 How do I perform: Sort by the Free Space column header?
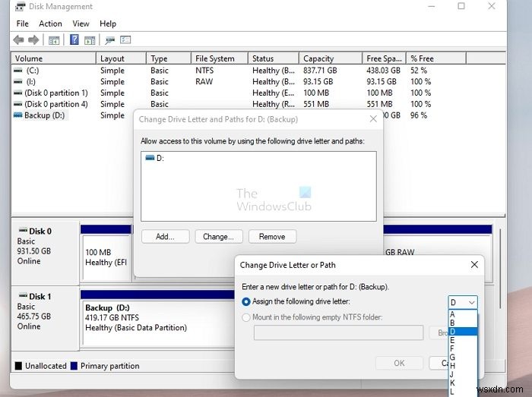pyautogui.click(x=385, y=58)
